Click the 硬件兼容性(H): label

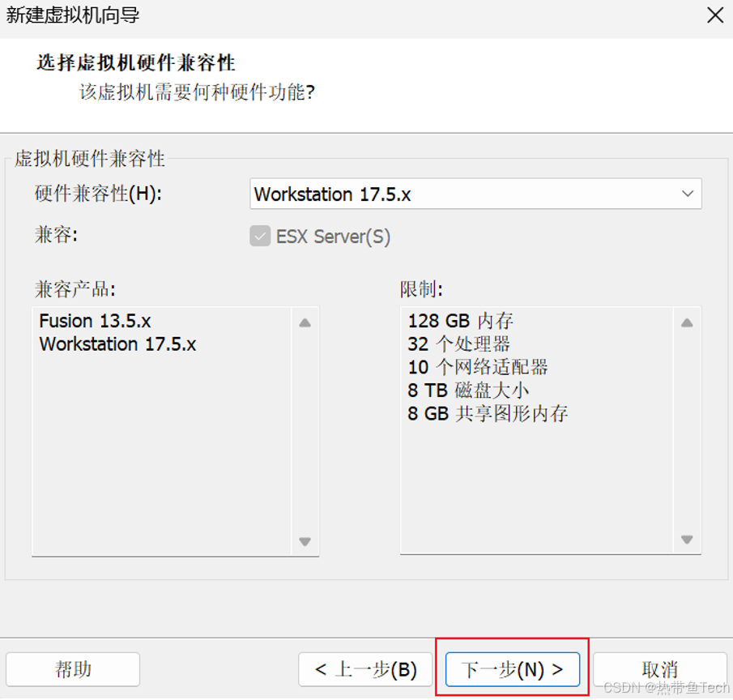(98, 194)
